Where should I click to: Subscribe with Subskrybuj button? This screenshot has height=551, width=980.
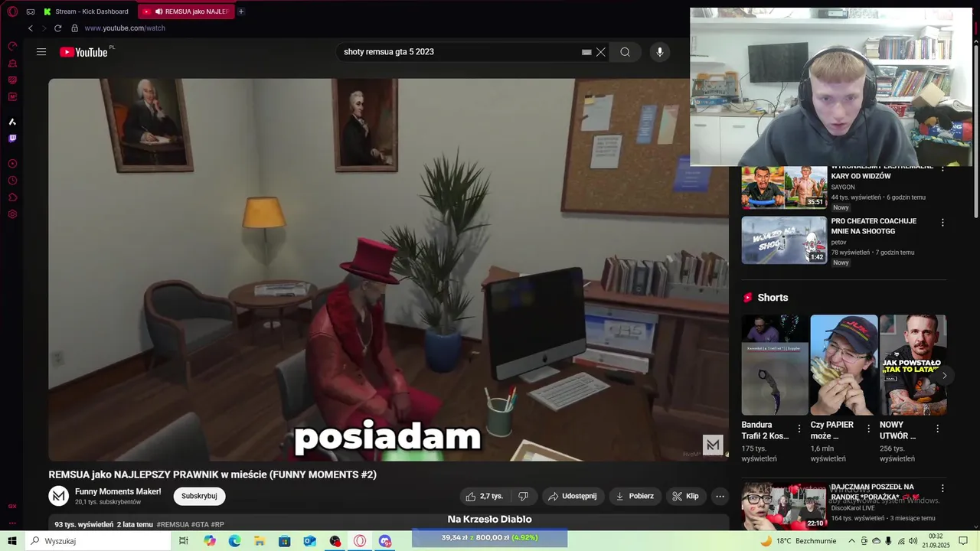(x=199, y=496)
